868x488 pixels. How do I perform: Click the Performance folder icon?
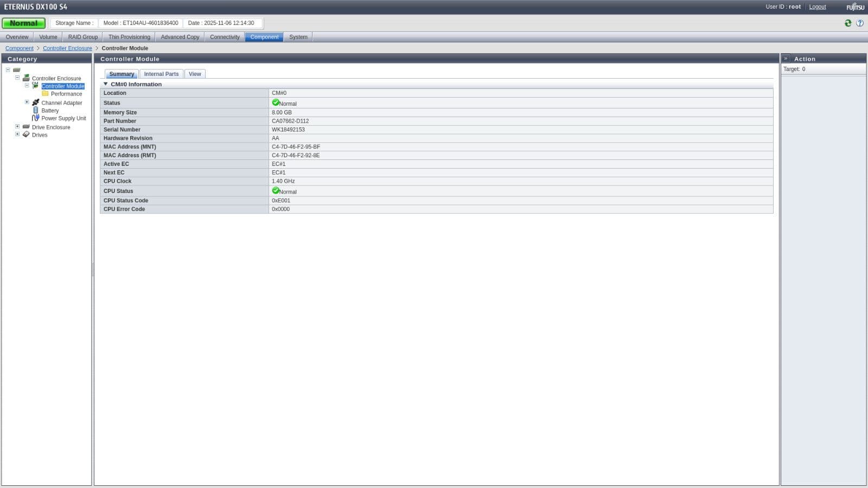pyautogui.click(x=46, y=94)
